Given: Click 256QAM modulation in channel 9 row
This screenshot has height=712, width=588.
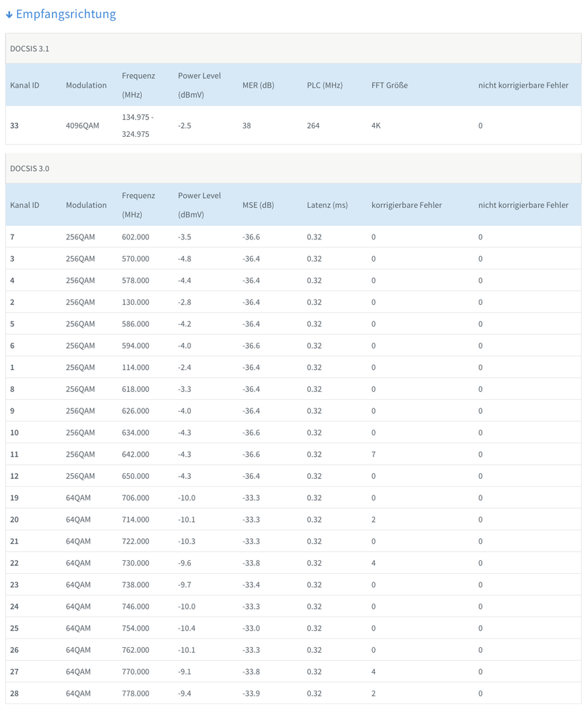Looking at the screenshot, I should 81,411.
